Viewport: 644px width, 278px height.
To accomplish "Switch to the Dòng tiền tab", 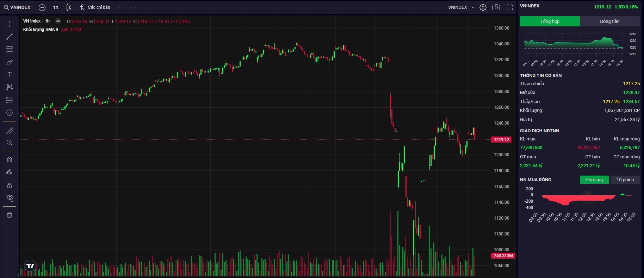I will (609, 21).
